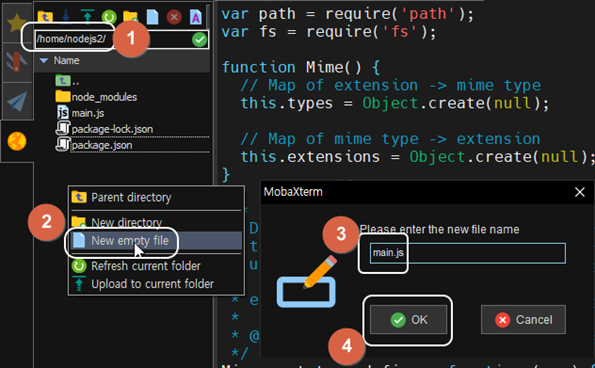This screenshot has height=368, width=595.
Task: Click the green refresh toolbar icon
Action: (x=109, y=17)
